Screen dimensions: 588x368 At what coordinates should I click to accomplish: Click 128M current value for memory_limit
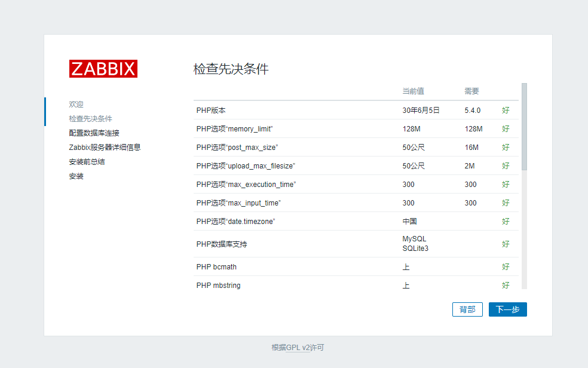[411, 129]
